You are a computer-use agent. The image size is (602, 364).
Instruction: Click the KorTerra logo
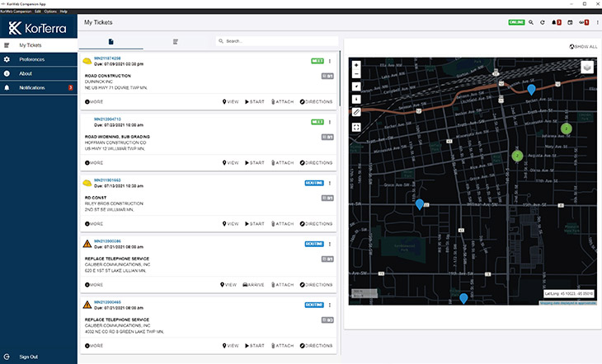click(x=38, y=28)
